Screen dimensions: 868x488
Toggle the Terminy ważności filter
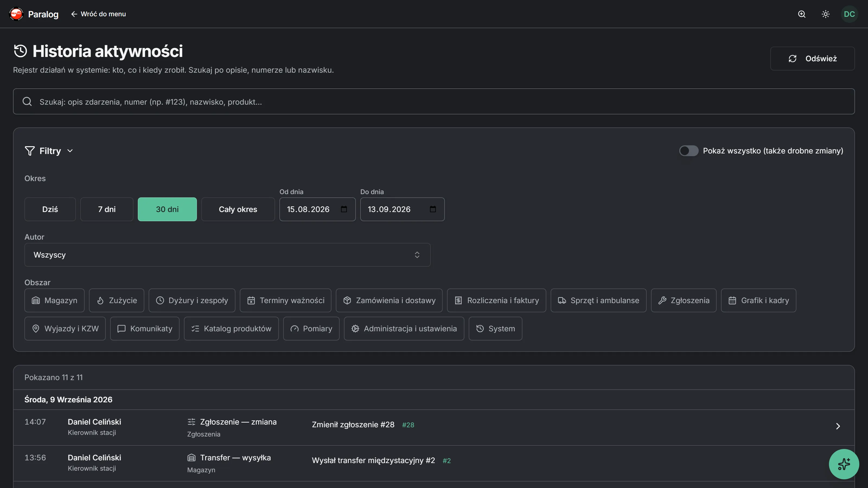[285, 300]
